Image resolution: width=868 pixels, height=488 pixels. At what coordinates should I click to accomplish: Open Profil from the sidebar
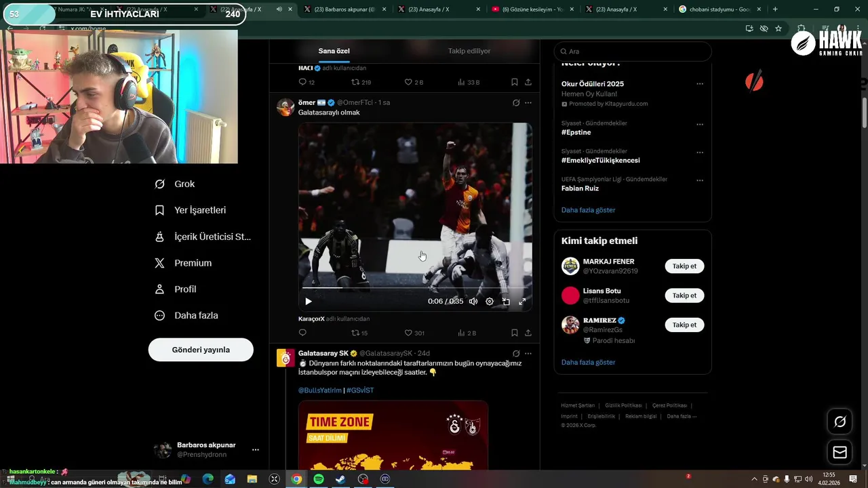tap(176, 289)
